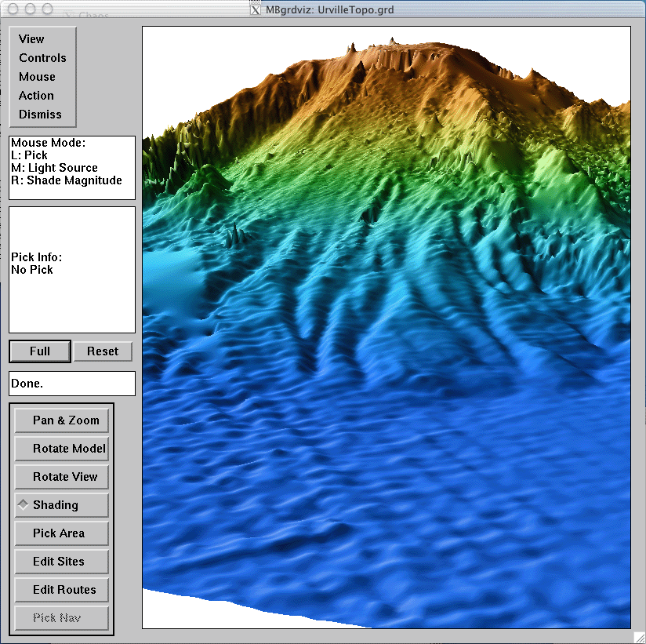Enable Shading mode with its diamond toggle
This screenshot has height=644, width=646.
(61, 504)
